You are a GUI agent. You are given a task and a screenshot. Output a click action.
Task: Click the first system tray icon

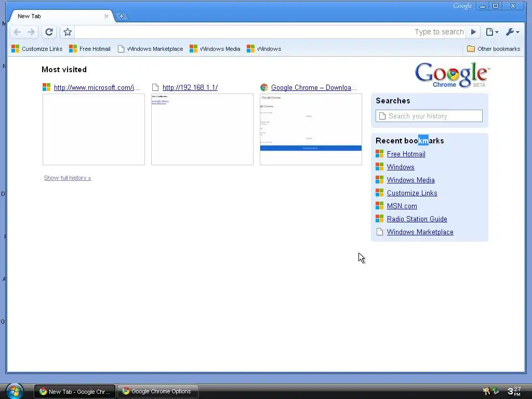(x=486, y=391)
